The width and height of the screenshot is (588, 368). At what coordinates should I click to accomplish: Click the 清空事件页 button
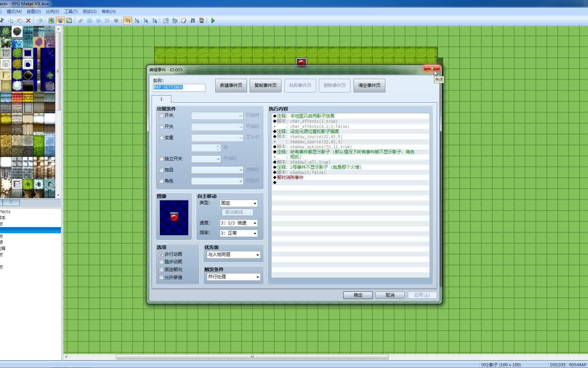[x=369, y=85]
